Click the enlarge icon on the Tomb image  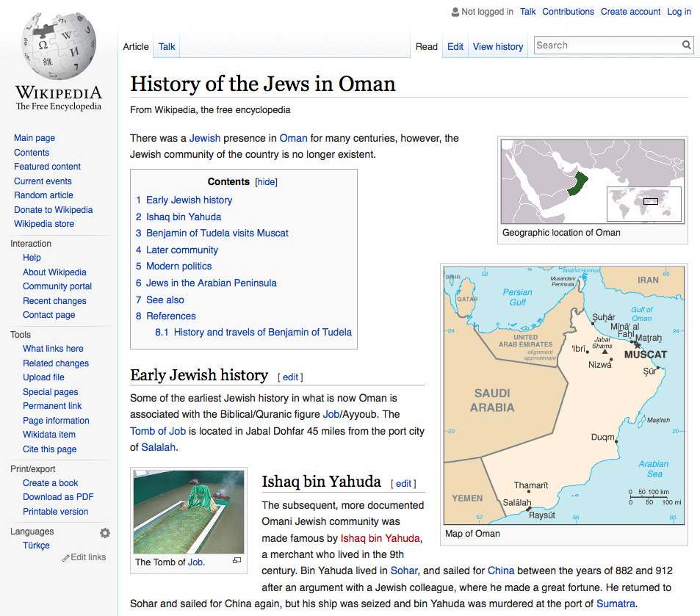[x=236, y=559]
